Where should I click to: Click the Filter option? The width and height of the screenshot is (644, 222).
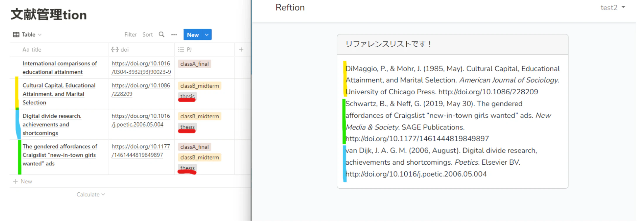[x=130, y=35]
